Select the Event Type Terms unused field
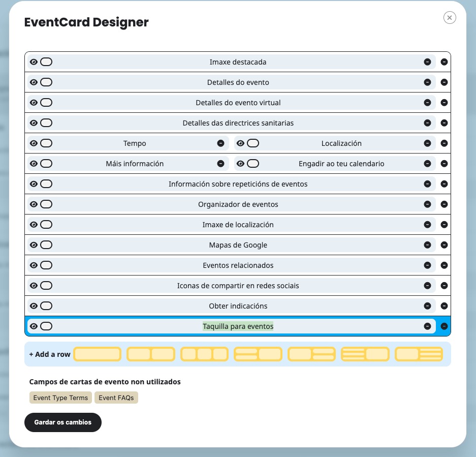This screenshot has width=476, height=457. click(x=60, y=398)
